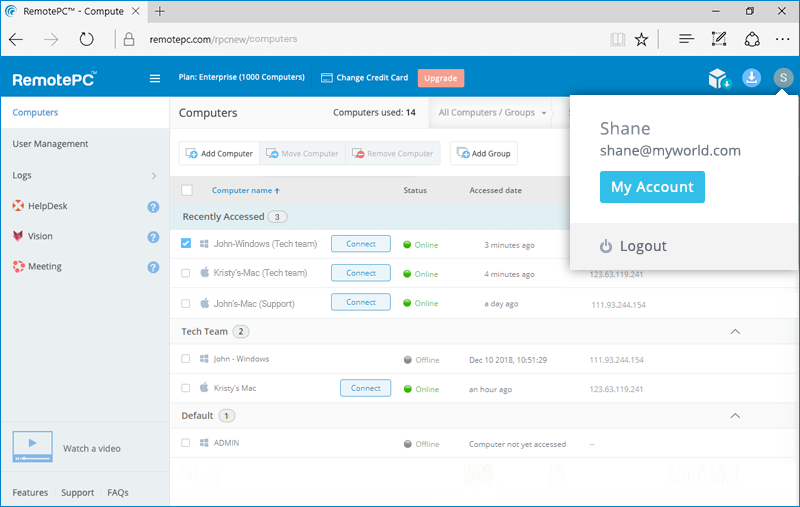The image size is (800, 507).
Task: Click the browser refresh icon
Action: click(86, 40)
